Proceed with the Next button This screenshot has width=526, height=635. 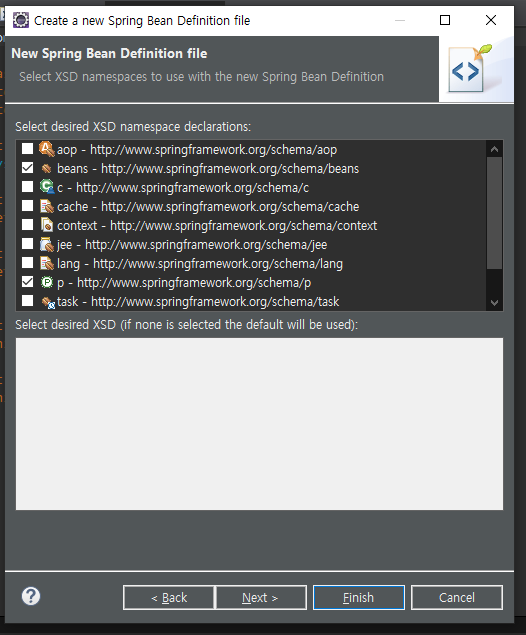tap(261, 597)
